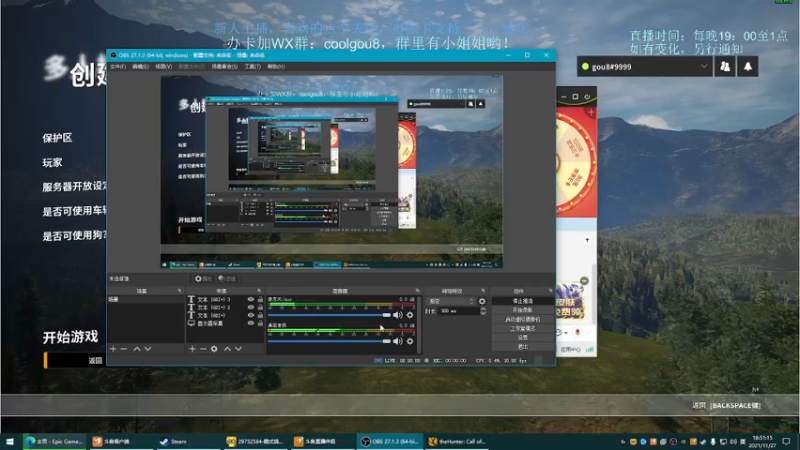
Task: Click the audio mixer vertical scrollbar
Action: (419, 324)
